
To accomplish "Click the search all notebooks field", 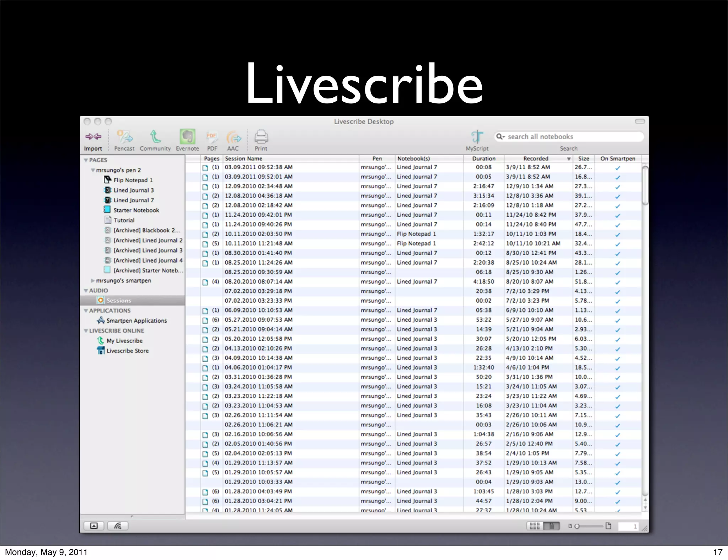I will coord(569,137).
